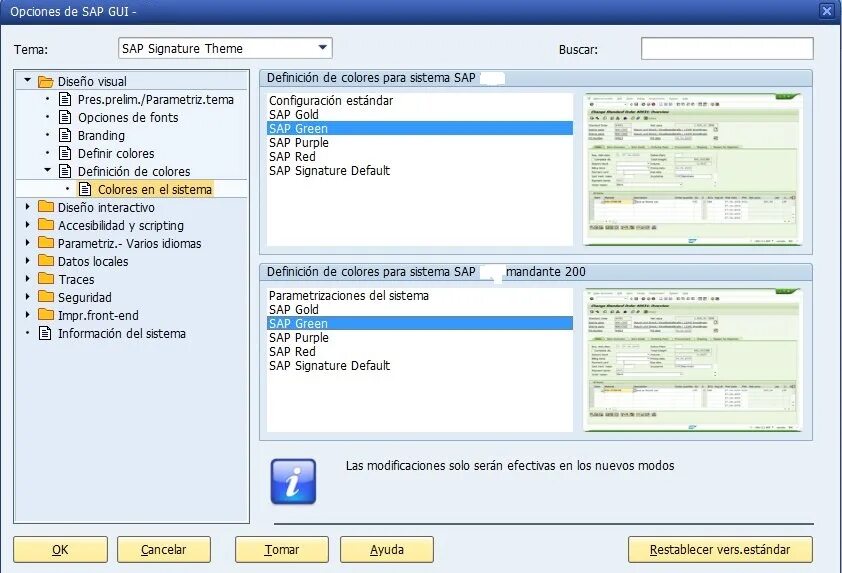Click the blue information icon
Viewport: 842px width, 573px height.
point(293,481)
